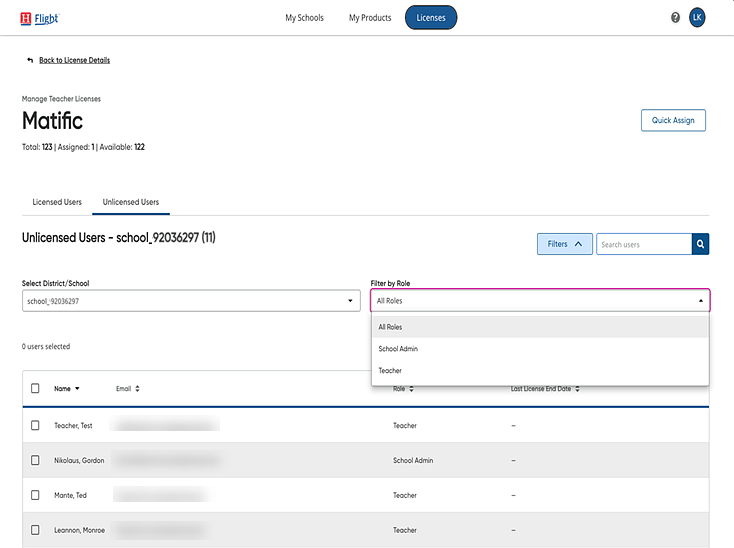Image resolution: width=734 pixels, height=548 pixels.
Task: Open the Licenses nav tab
Action: tap(431, 18)
